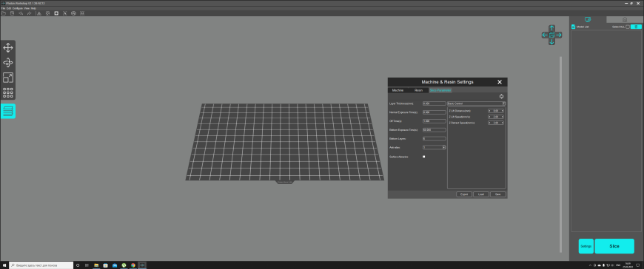Click the Normal Exposure Time input field
Screen dimensions: 644x269
click(x=434, y=112)
